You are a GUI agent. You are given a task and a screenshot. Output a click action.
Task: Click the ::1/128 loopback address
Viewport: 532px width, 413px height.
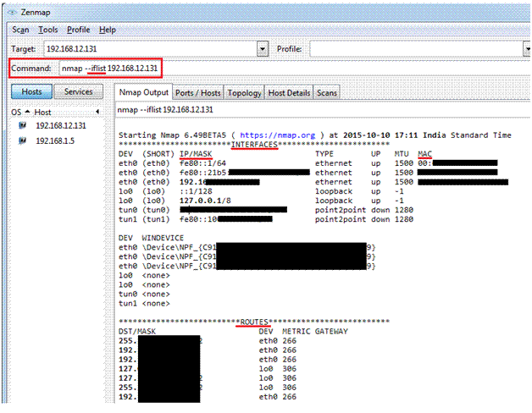click(x=196, y=191)
